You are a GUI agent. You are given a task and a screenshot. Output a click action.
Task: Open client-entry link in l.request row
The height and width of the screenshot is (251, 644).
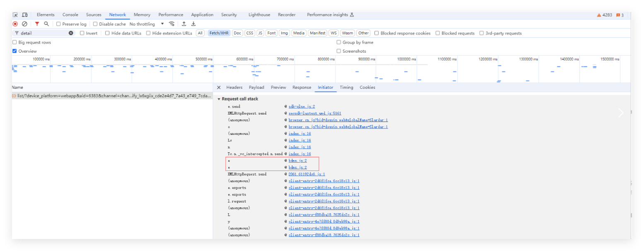324,201
